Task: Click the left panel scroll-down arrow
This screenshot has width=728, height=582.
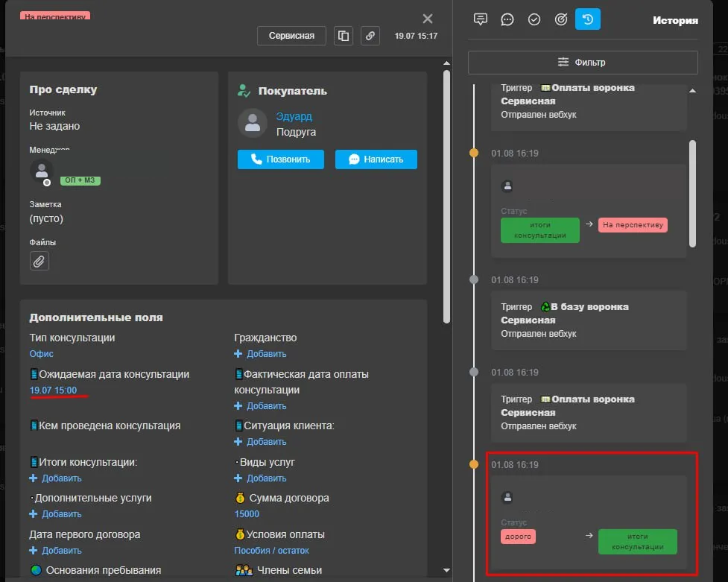Action: click(x=446, y=570)
